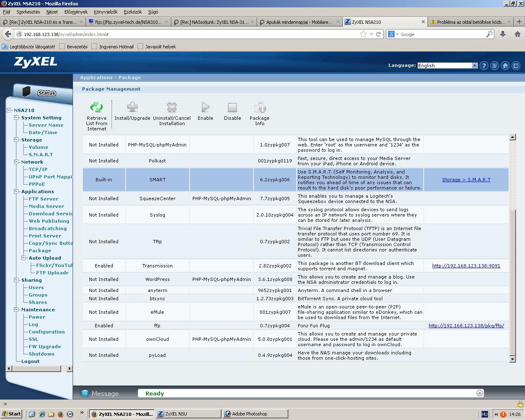The width and height of the screenshot is (525, 420).
Task: Click the Uninstall/Cancel Installation icon
Action: coord(172,107)
